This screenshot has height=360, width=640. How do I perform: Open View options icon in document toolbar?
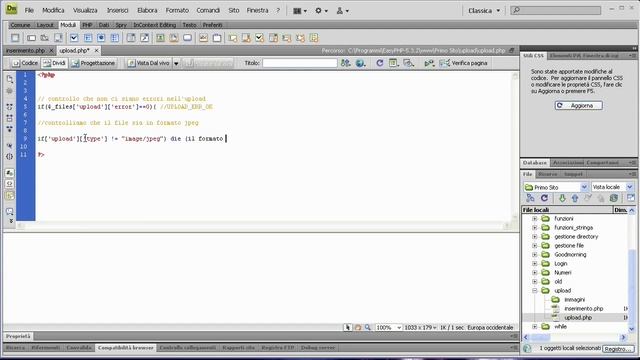pyautogui.click(x=393, y=63)
